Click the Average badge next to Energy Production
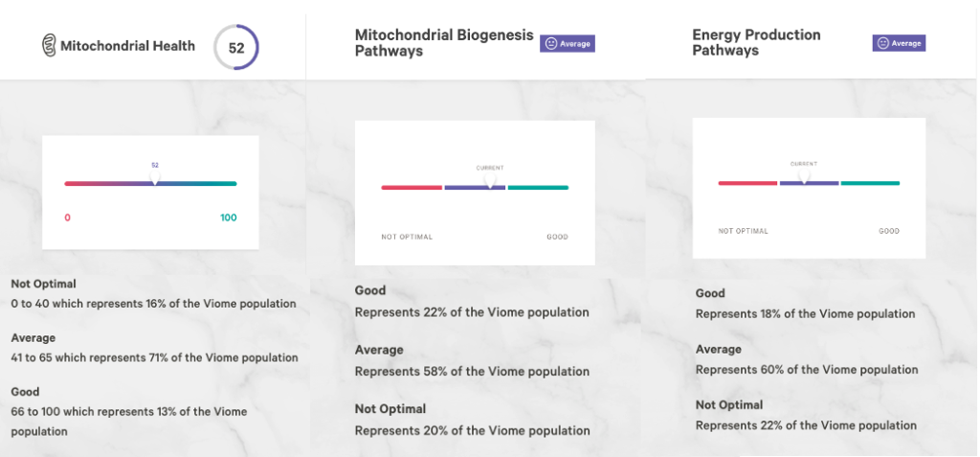Viewport: 980px width, 457px height. click(899, 43)
